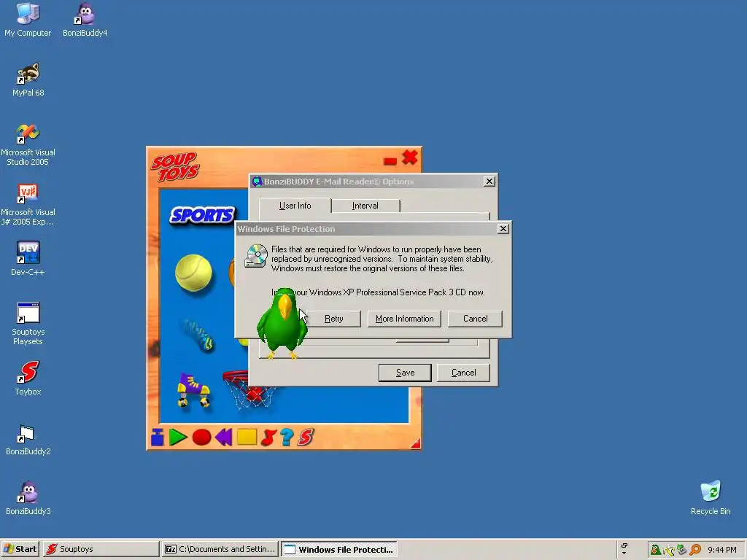This screenshot has width=747, height=560.
Task: Switch to Windows File Protection taskbar button
Action: tap(338, 549)
